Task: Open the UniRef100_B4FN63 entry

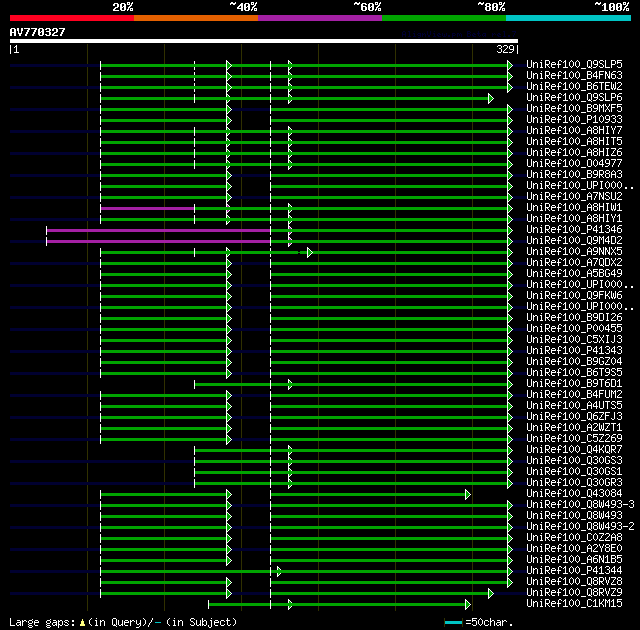Action: (x=574, y=75)
